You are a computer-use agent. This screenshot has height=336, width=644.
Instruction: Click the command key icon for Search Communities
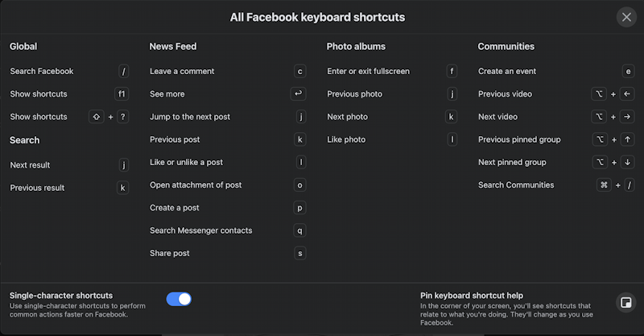point(604,185)
